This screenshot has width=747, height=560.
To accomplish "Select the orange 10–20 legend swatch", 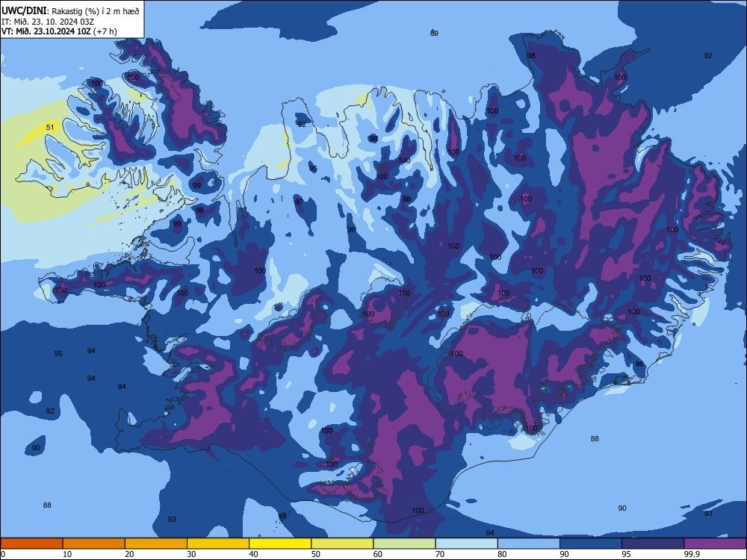I will pyautogui.click(x=94, y=544).
